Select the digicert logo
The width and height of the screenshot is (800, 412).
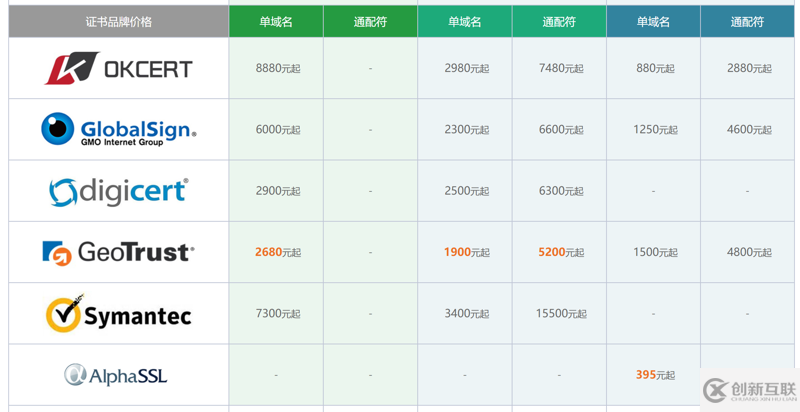[118, 192]
